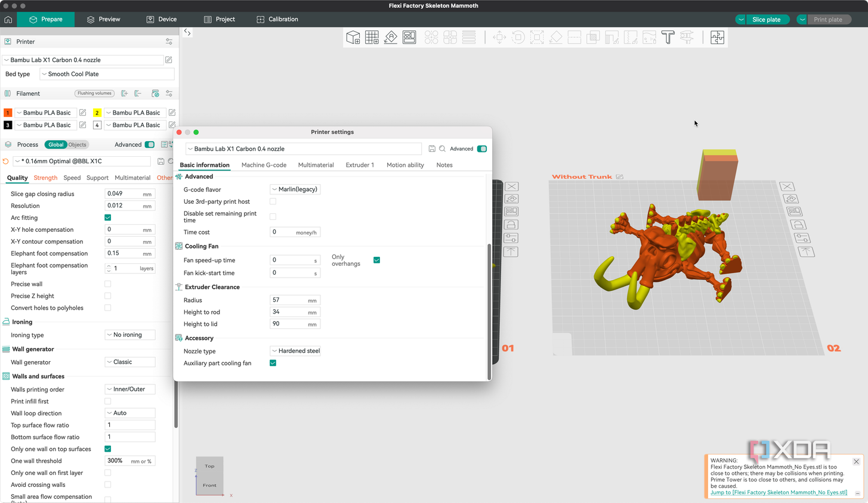Switch to the Machine G-code tab

pos(264,165)
